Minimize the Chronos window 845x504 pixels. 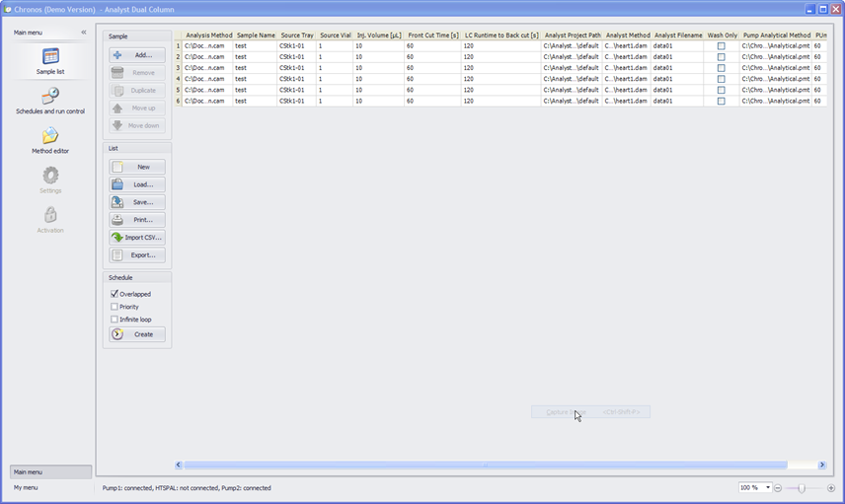click(810, 9)
